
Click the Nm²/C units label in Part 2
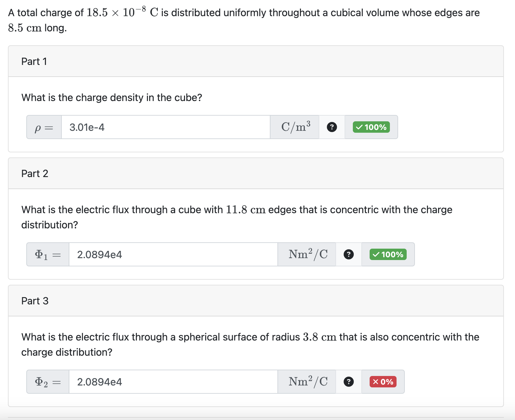click(307, 254)
